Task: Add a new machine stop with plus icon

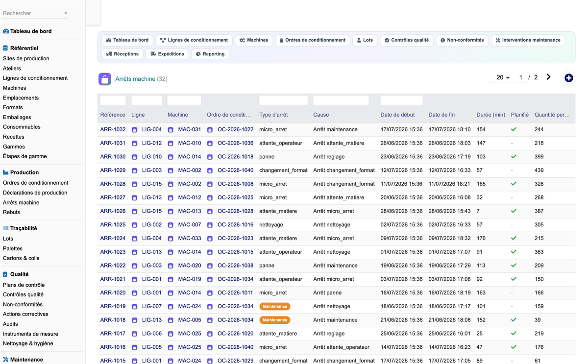Action: pyautogui.click(x=568, y=78)
